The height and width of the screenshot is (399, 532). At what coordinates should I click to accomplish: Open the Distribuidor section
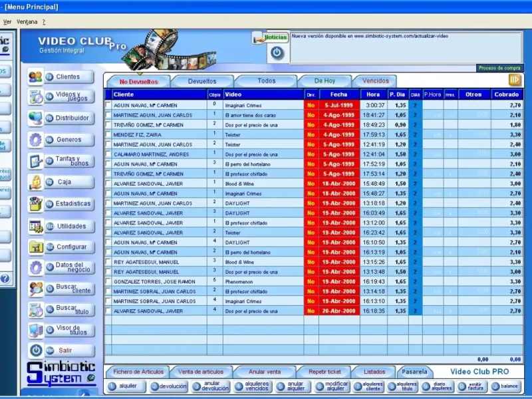[69, 118]
